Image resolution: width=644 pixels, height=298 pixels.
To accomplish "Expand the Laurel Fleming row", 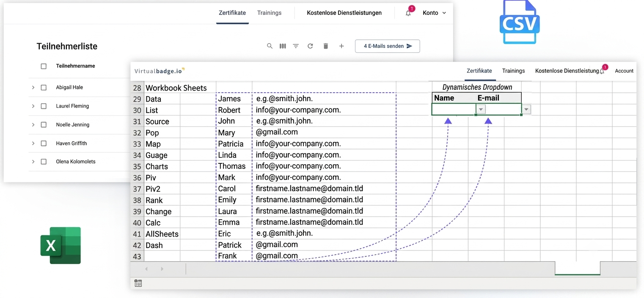I will tap(33, 106).
